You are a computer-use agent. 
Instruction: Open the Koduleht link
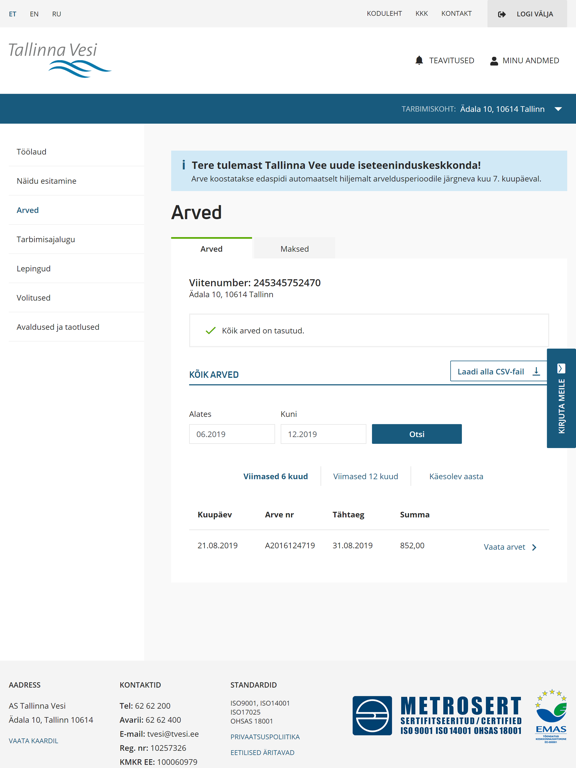coord(384,14)
